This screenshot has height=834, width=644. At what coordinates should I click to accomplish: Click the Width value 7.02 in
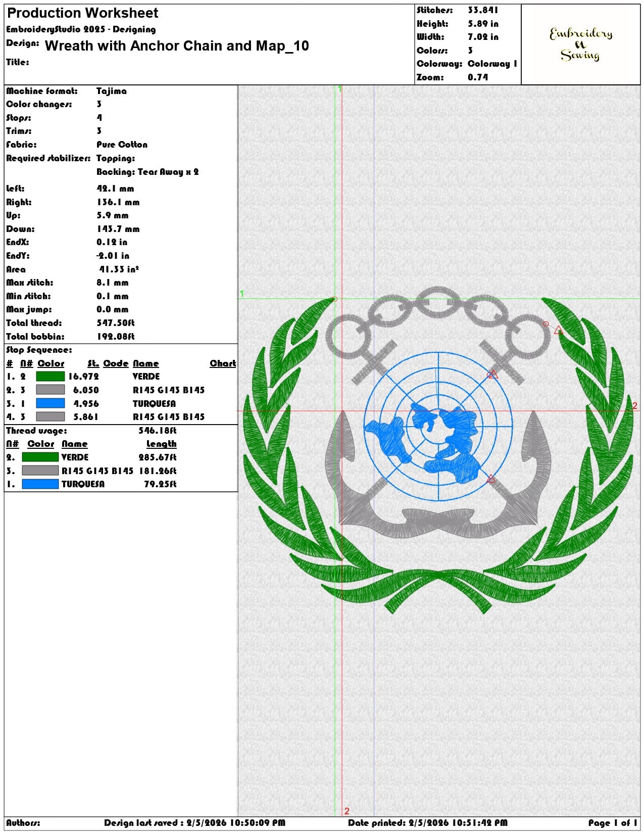(x=483, y=37)
